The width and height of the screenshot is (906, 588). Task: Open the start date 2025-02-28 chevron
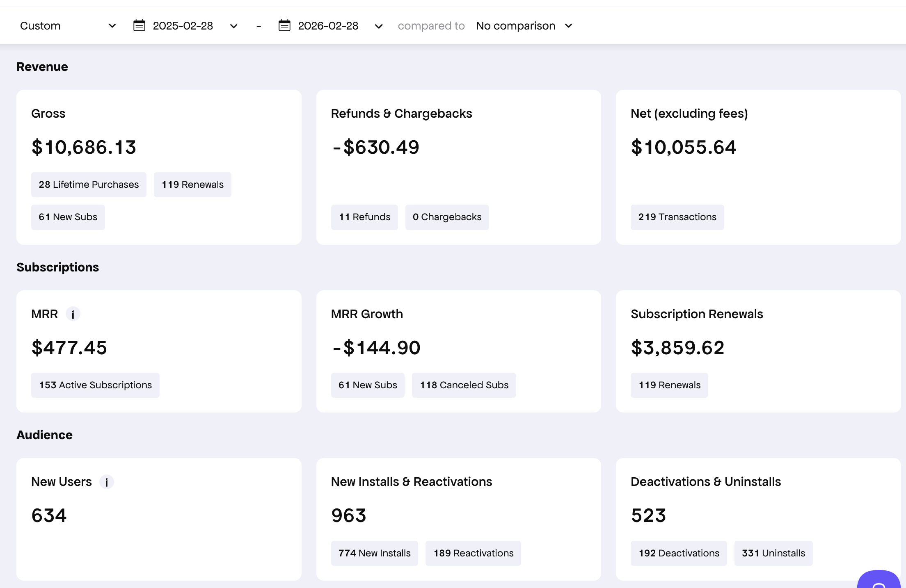[234, 26]
